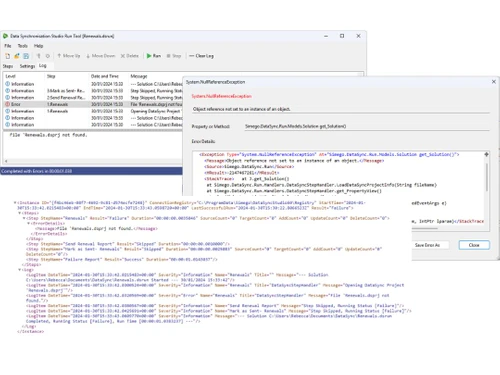Click the red Error icon in the log
The image size is (500, 375).
7,104
